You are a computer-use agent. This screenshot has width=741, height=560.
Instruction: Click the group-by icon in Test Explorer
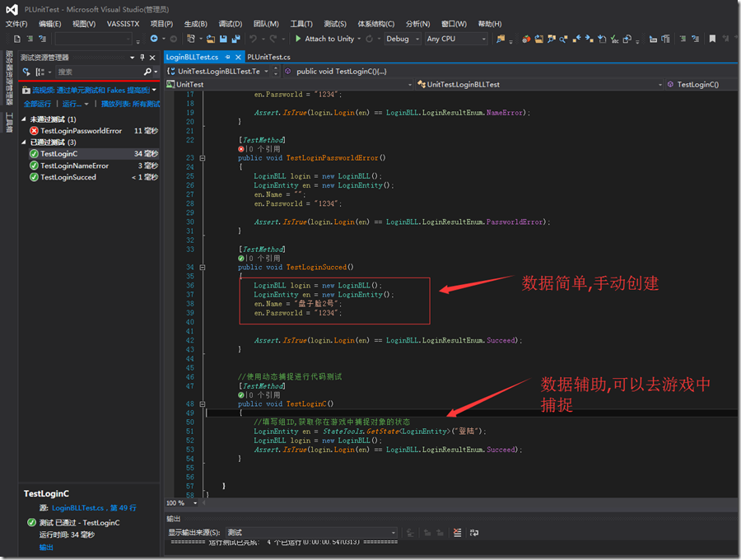(x=40, y=72)
